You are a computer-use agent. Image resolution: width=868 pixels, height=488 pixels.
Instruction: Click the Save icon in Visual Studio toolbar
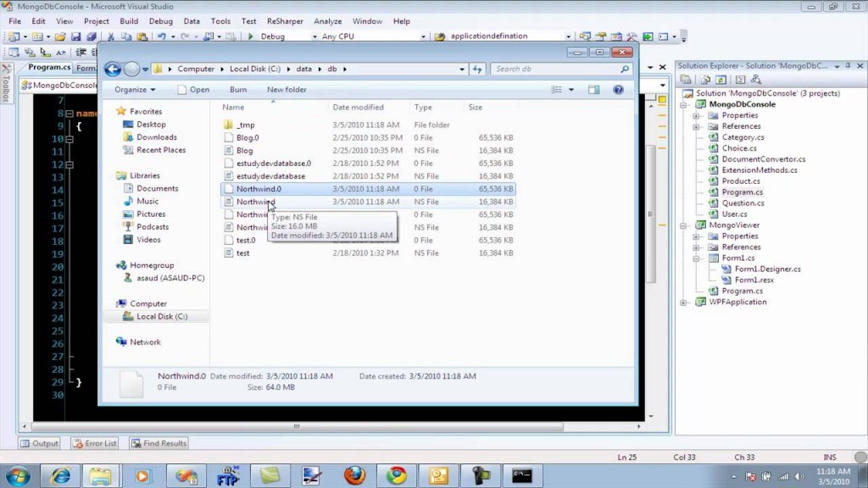point(75,36)
